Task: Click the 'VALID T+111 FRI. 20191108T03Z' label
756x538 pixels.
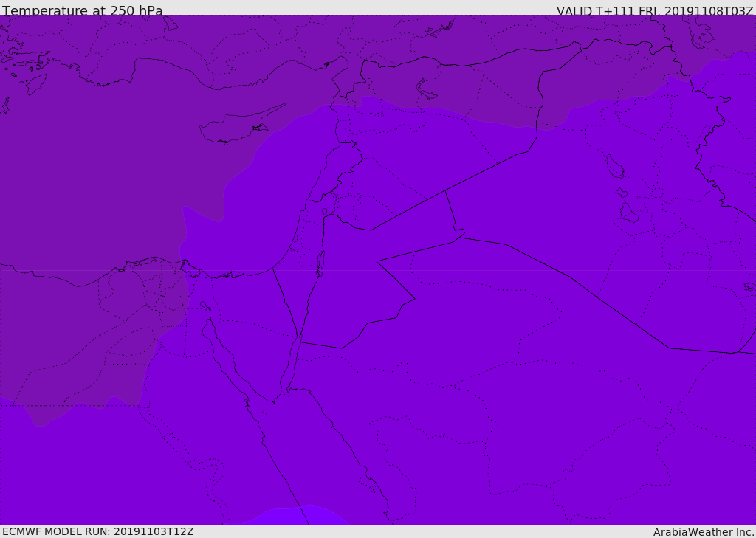Action: [x=655, y=11]
